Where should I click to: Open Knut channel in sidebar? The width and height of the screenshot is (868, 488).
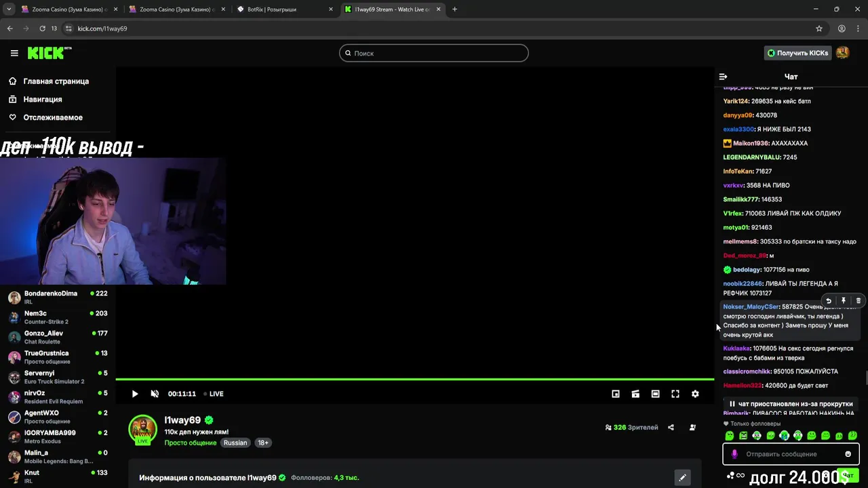(x=58, y=476)
